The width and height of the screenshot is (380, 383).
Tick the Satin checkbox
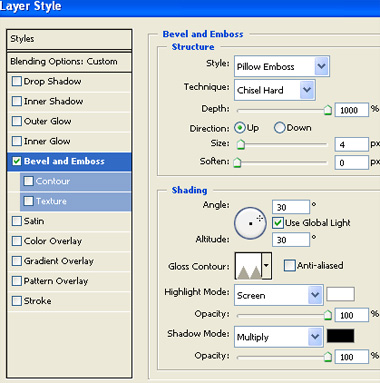[x=17, y=221]
